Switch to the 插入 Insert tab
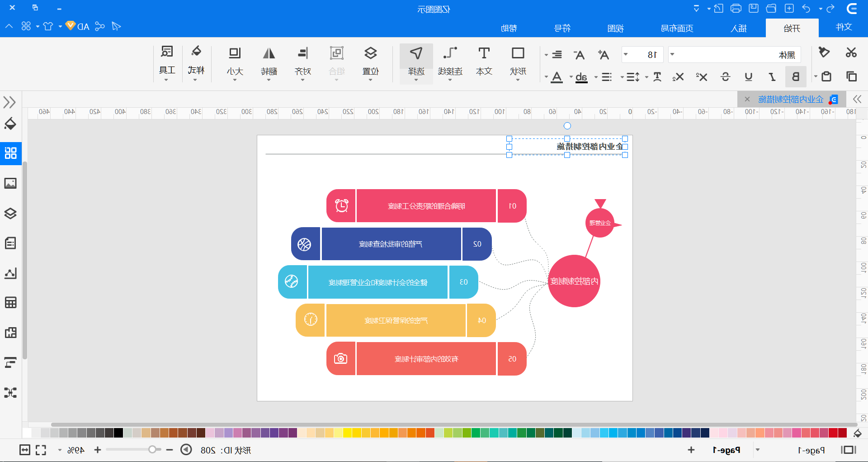The image size is (868, 462). (x=739, y=28)
